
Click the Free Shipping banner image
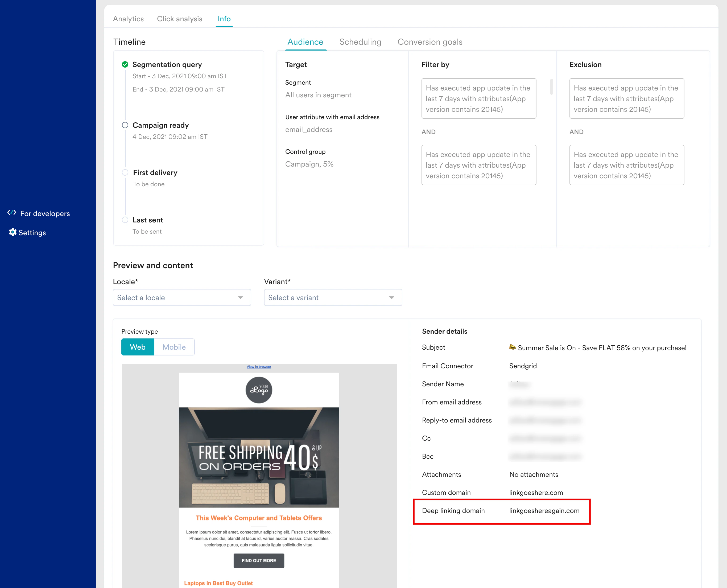(258, 457)
